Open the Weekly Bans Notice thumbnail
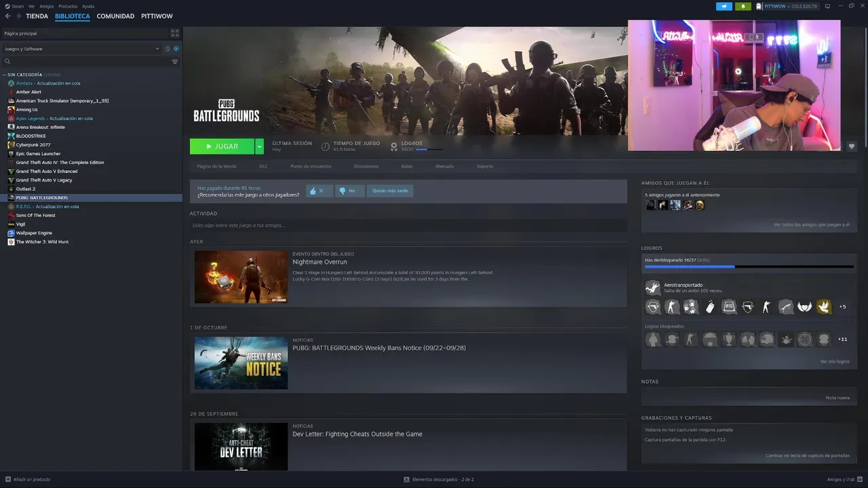This screenshot has width=868, height=488. click(241, 363)
